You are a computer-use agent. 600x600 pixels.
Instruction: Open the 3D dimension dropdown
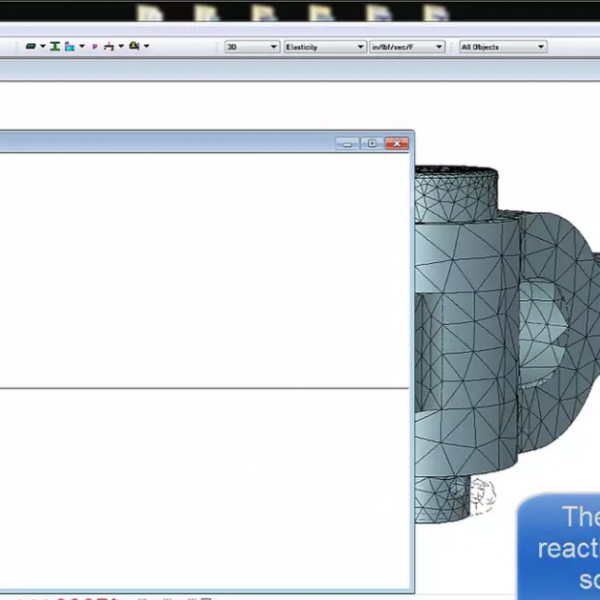pos(252,47)
